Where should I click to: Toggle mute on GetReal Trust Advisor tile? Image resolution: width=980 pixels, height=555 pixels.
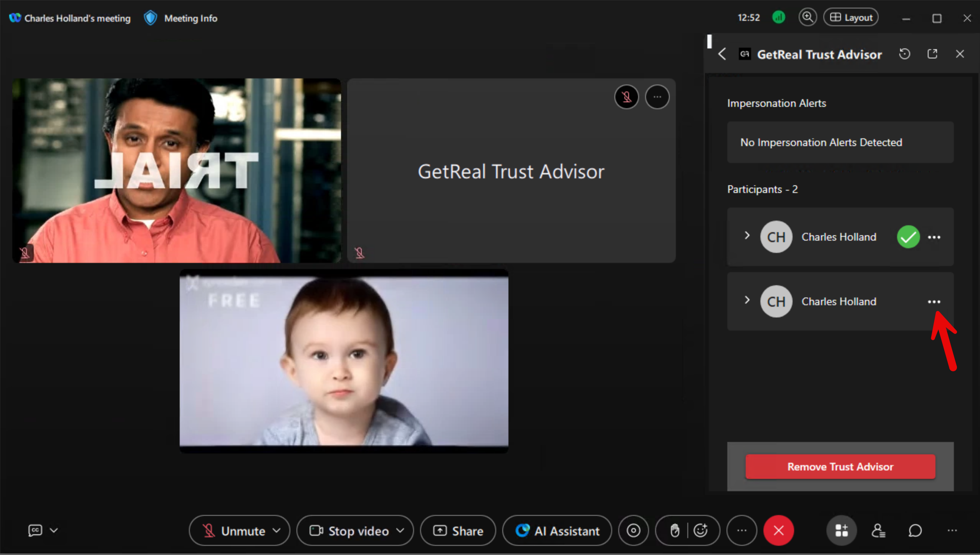627,97
